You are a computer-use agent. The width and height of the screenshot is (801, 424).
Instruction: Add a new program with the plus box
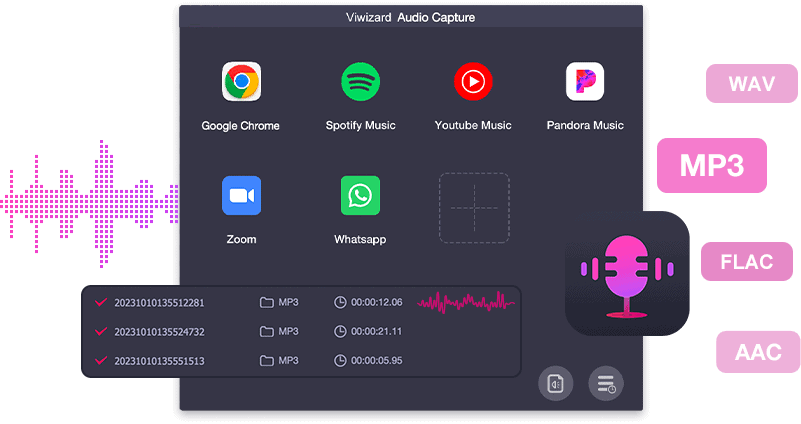coord(475,208)
